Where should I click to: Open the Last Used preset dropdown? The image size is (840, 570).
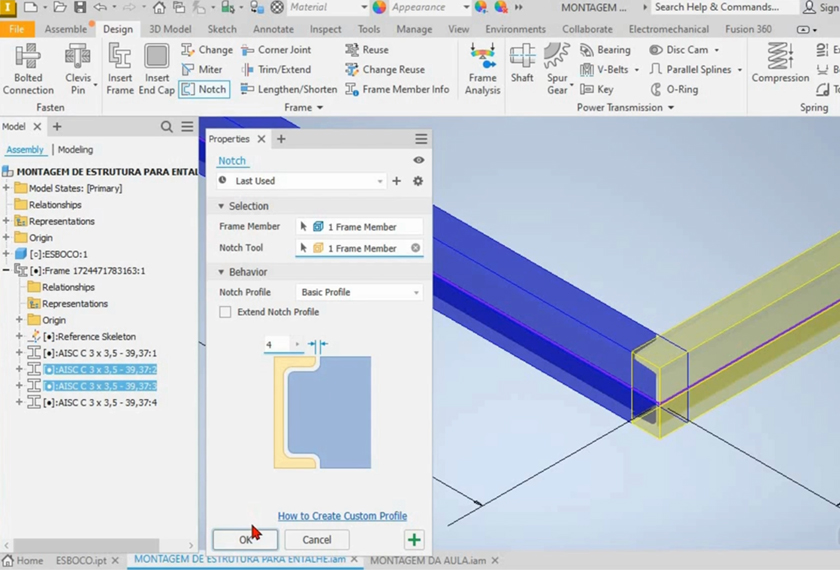tap(301, 181)
